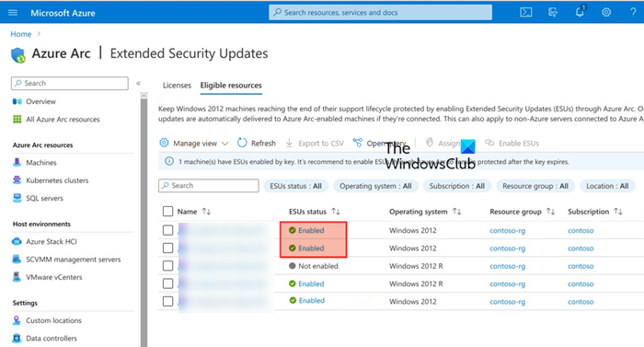The width and height of the screenshot is (644, 347).
Task: Expand the Manage view dropdown chevron
Action: (224, 144)
